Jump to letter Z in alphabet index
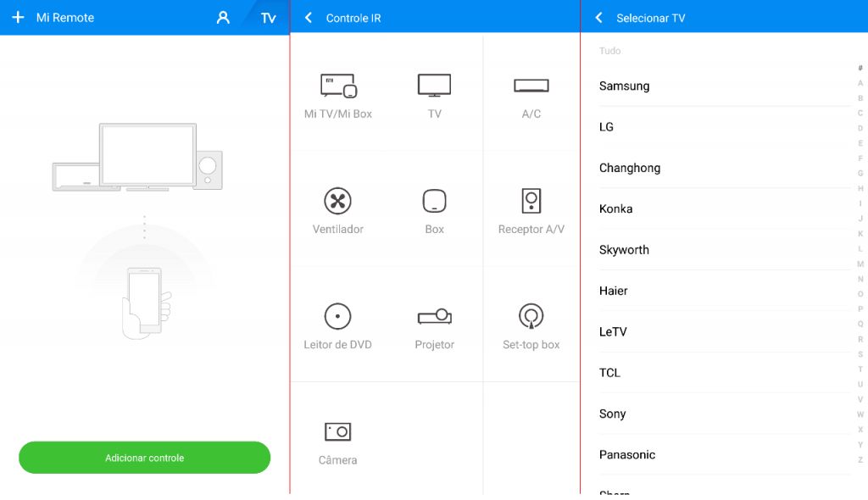 pyautogui.click(x=860, y=459)
